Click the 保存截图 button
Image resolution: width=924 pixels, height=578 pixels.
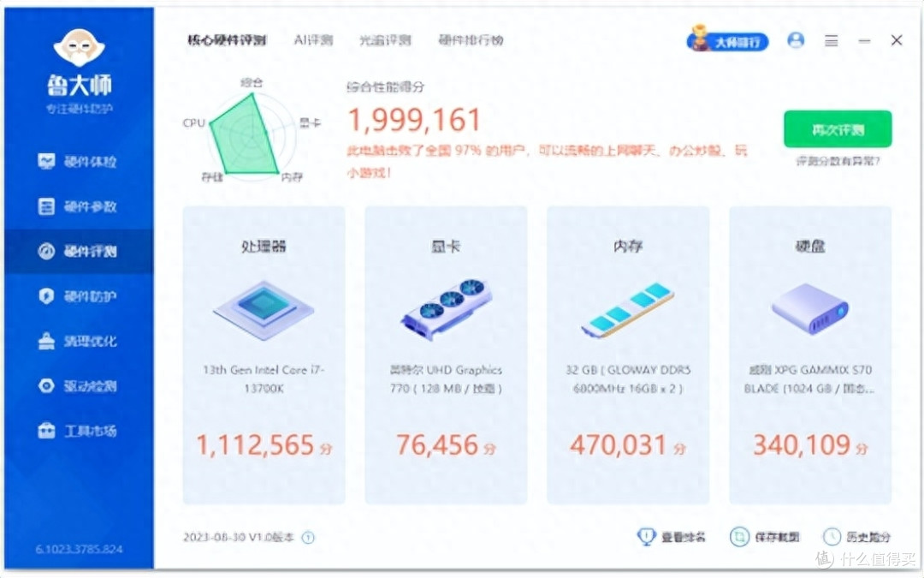click(x=765, y=537)
